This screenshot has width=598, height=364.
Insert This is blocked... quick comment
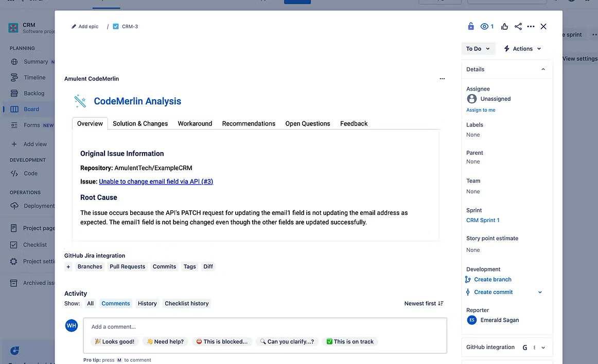click(222, 342)
